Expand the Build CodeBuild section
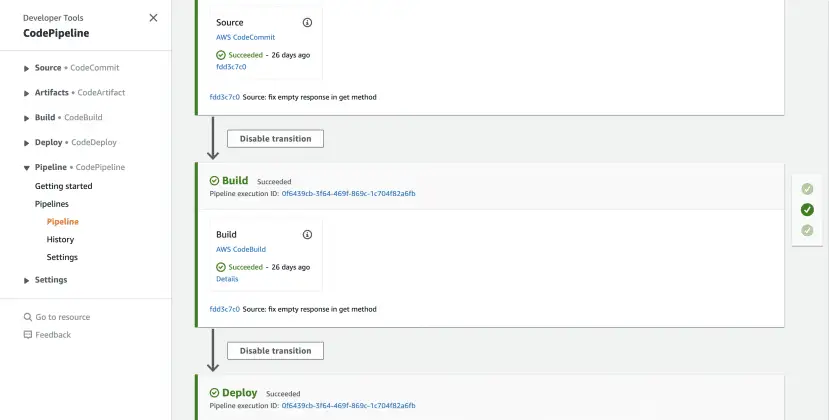The image size is (829, 420). coord(26,118)
